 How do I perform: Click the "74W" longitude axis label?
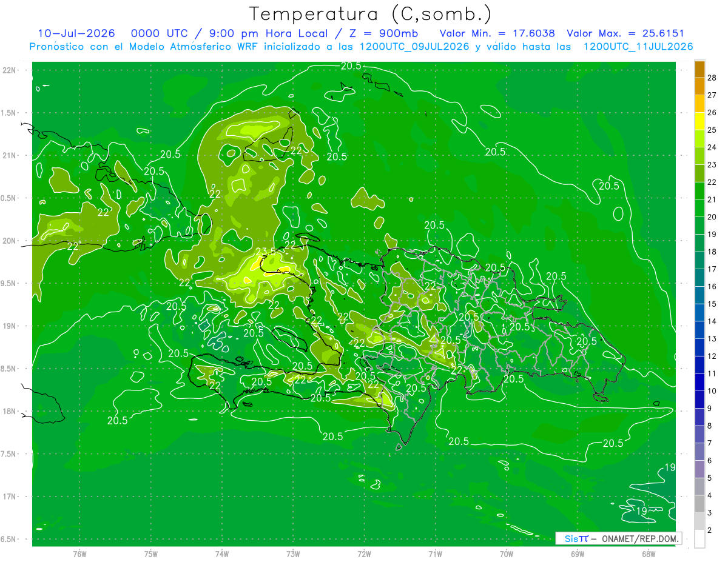[222, 554]
